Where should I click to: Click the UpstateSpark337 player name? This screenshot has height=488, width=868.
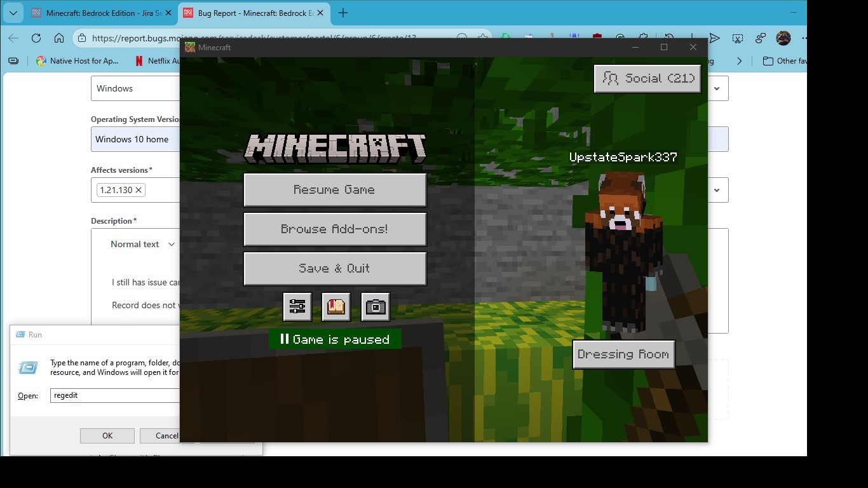pos(623,157)
